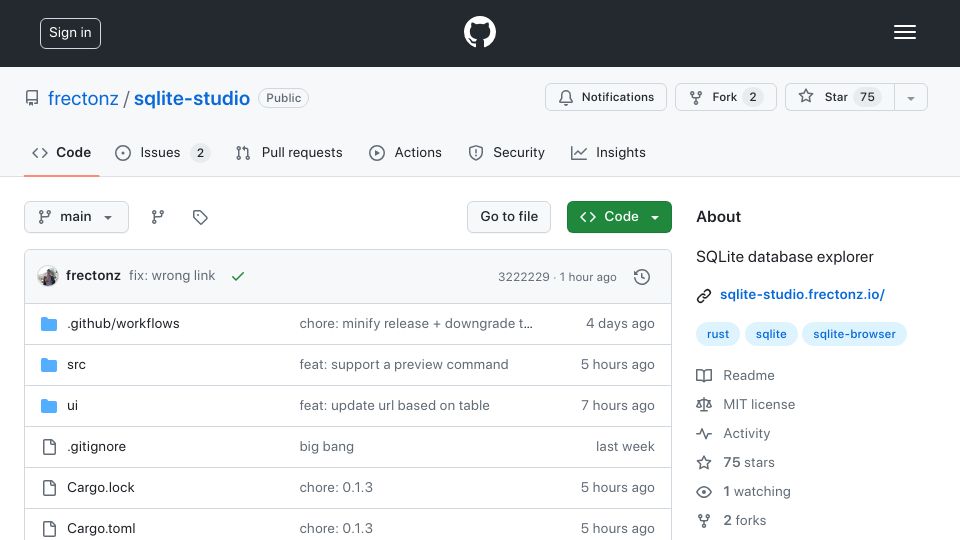The image size is (960, 540).
Task: Open 'chore: minify release + downgrade' commit
Action: tap(416, 323)
